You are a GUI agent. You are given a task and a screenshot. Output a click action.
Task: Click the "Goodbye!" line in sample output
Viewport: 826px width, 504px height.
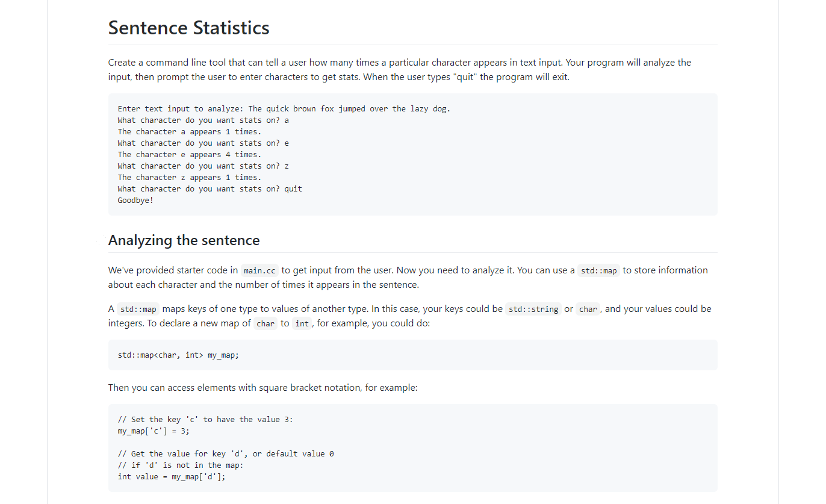point(135,201)
